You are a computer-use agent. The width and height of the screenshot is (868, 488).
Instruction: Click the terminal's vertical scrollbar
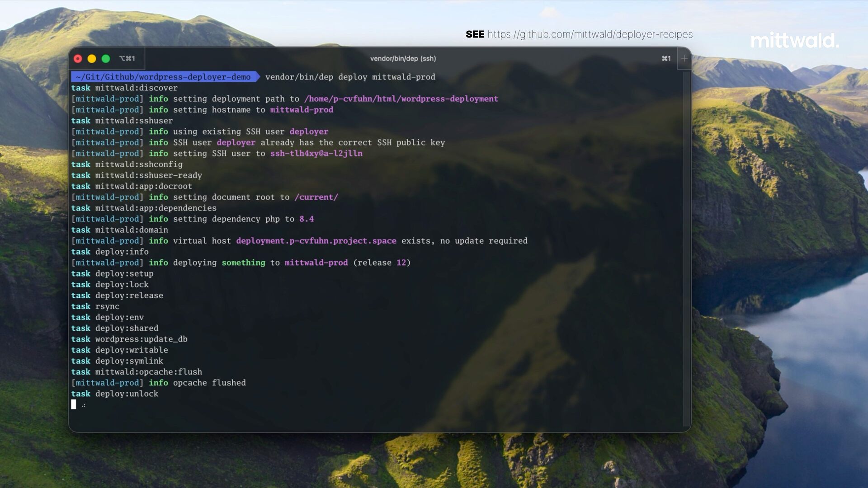(x=687, y=249)
